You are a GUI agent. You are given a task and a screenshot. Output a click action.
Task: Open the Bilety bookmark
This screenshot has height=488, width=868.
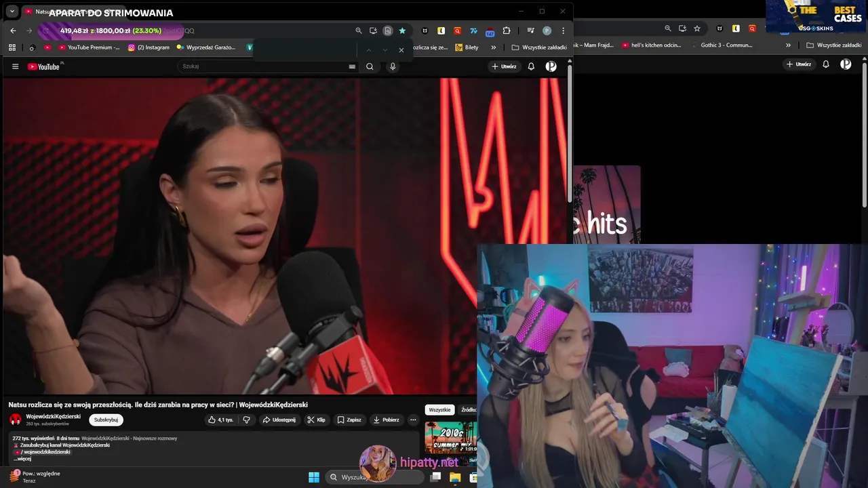point(467,47)
